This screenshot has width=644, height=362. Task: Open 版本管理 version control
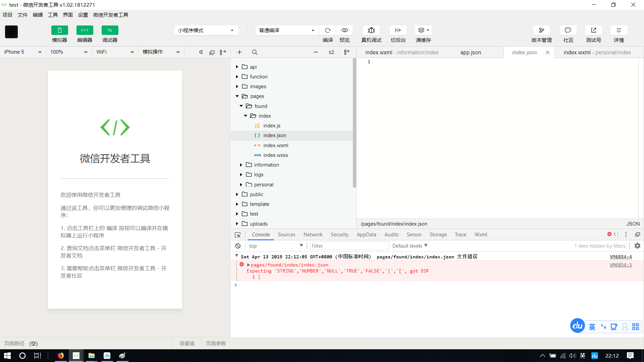click(541, 30)
